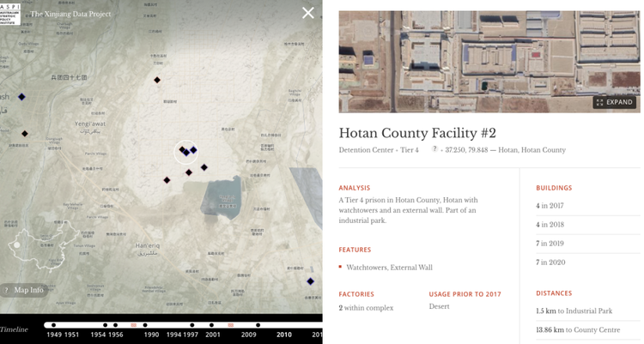Close the map view with the X icon
Screen dimensions: 644x344
click(x=307, y=13)
